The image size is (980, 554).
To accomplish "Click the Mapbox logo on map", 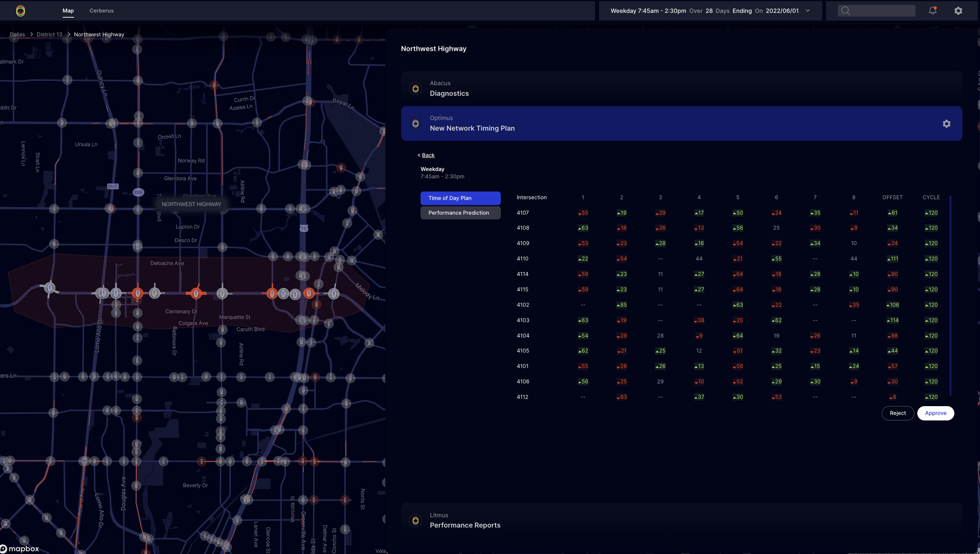I will (20, 548).
